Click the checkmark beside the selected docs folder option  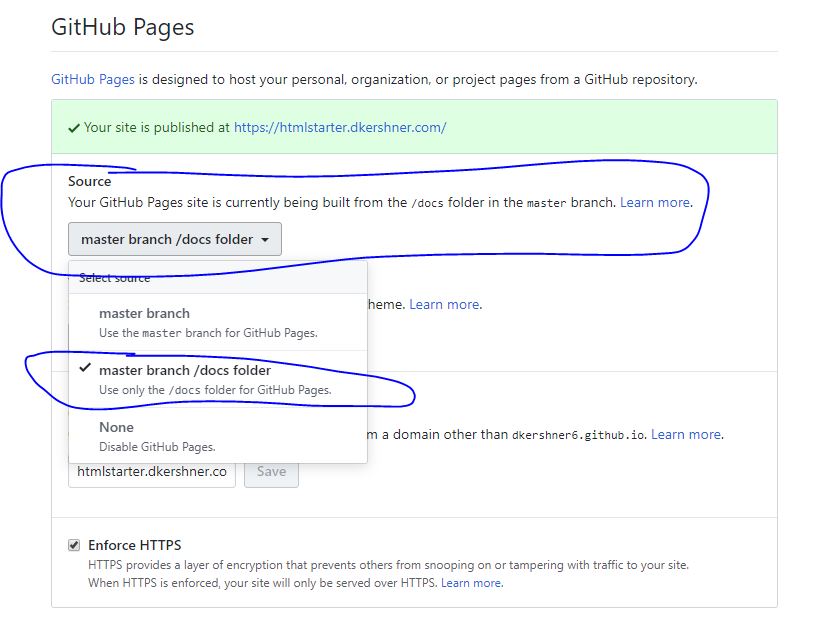pyautogui.click(x=84, y=370)
